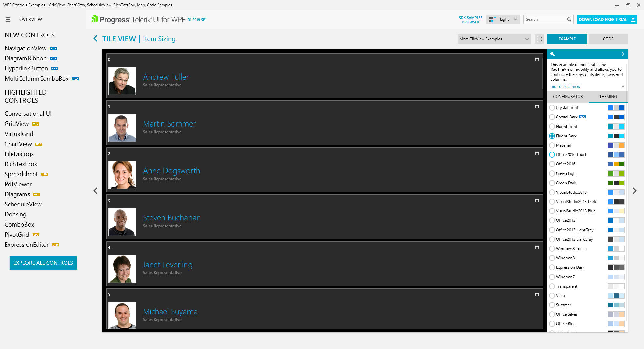This screenshot has height=349, width=644.
Task: Select the Crystal Dark theme radio
Action: [552, 117]
